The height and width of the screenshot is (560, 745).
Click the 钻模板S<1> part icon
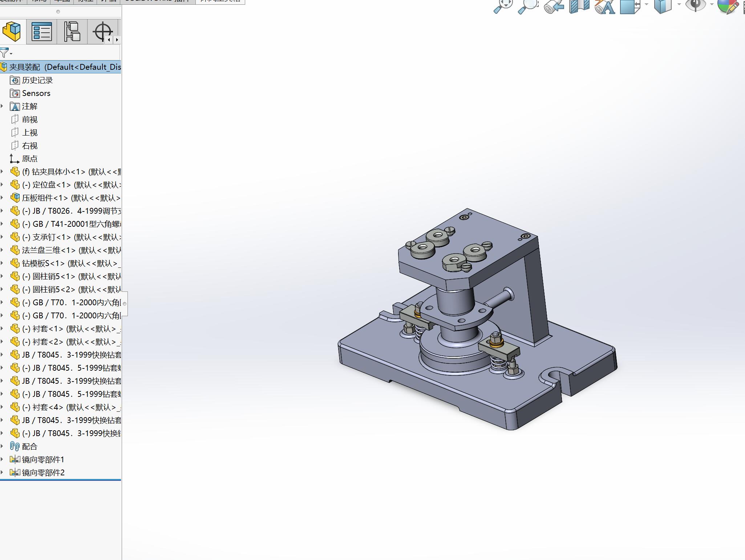pyautogui.click(x=15, y=263)
